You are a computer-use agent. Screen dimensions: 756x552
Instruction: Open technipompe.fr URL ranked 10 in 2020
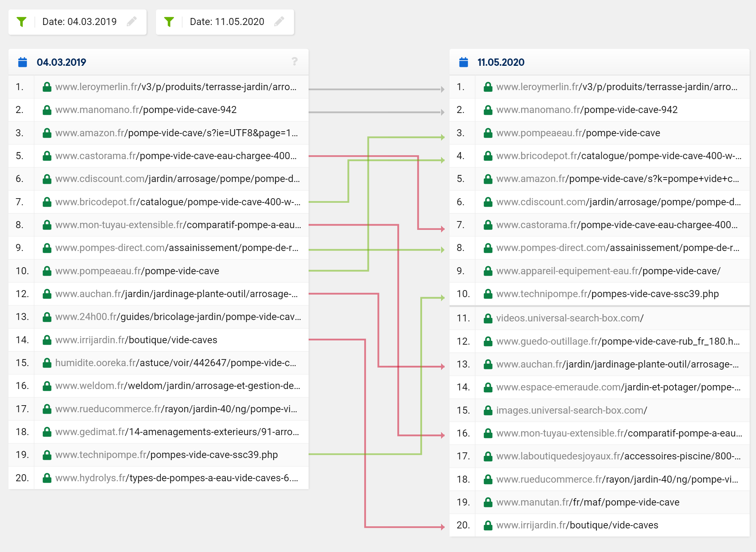pos(608,294)
